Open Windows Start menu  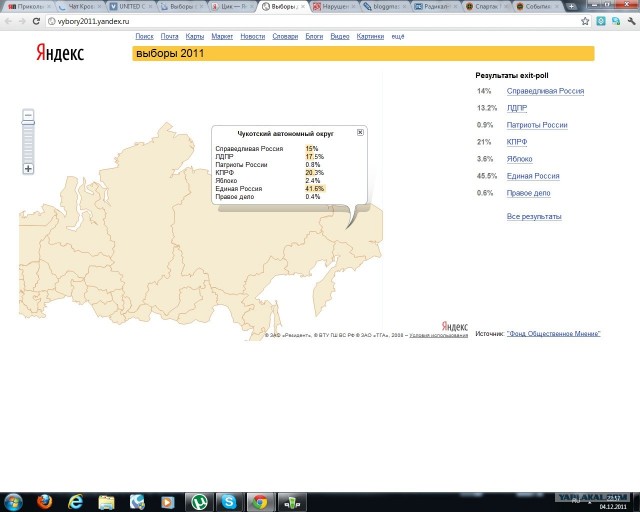[x=13, y=502]
